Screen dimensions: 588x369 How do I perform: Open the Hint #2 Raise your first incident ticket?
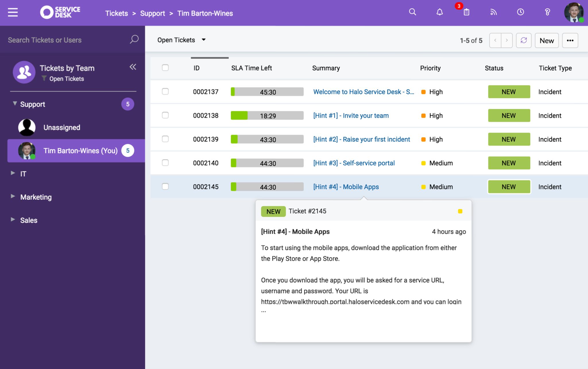pos(361,139)
